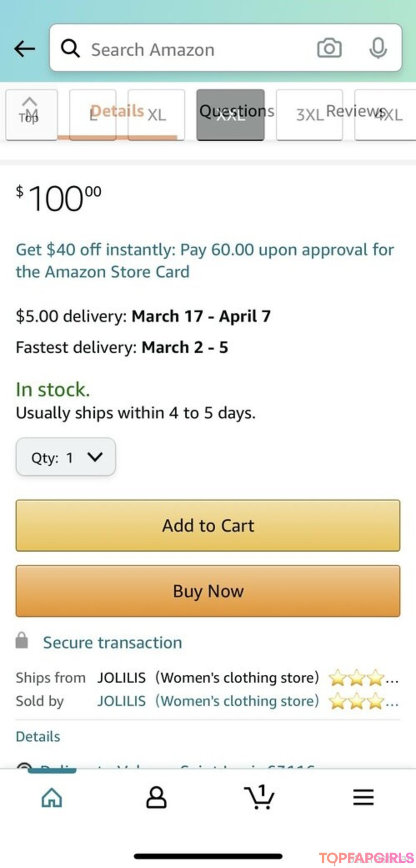Tap the microphone voice search icon
The height and width of the screenshot is (868, 416).
tap(378, 48)
